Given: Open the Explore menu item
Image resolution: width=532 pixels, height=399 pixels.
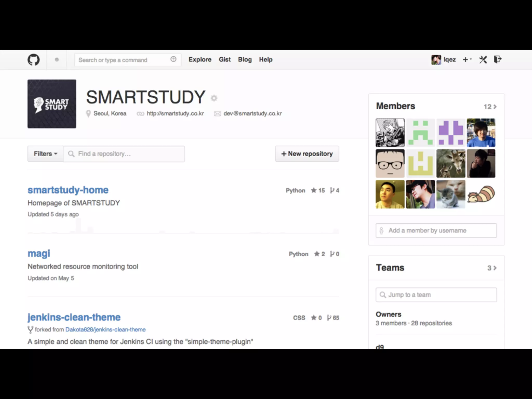Looking at the screenshot, I should [200, 59].
